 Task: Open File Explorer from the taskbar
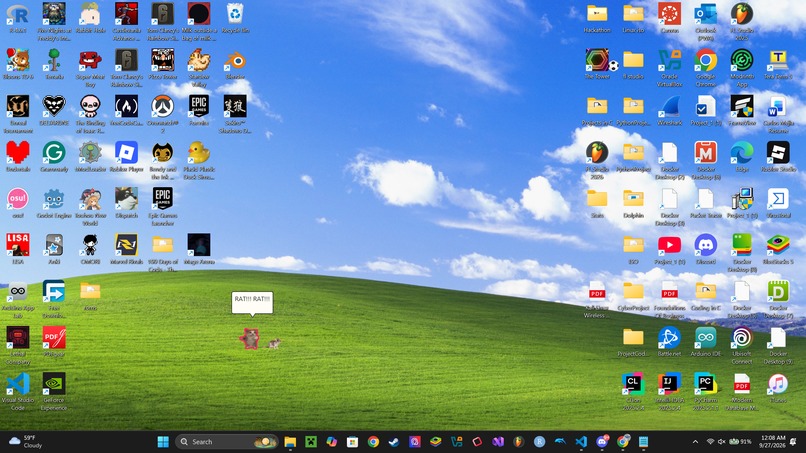(290, 442)
